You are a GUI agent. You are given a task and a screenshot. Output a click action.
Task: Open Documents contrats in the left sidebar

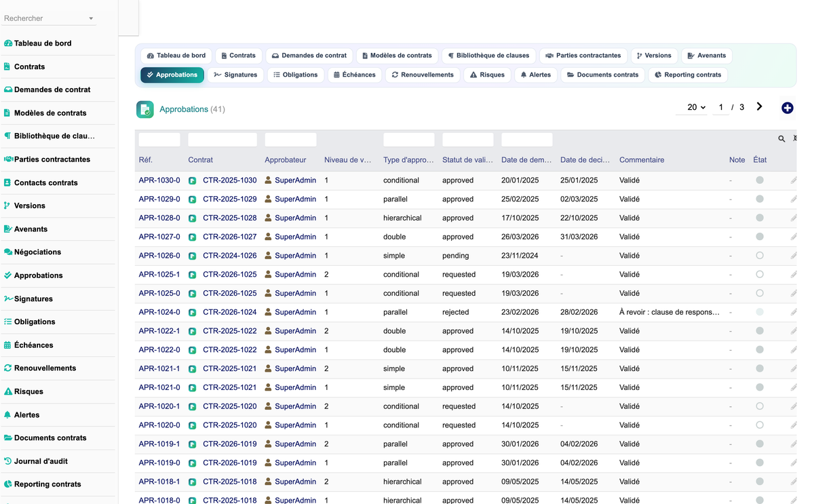50,438
